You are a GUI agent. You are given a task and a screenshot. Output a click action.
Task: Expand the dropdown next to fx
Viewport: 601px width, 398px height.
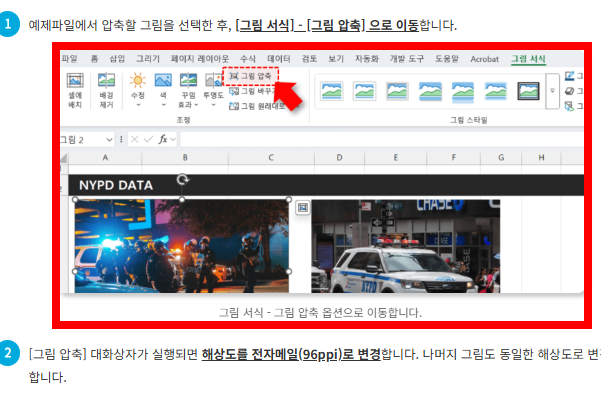tap(173, 139)
